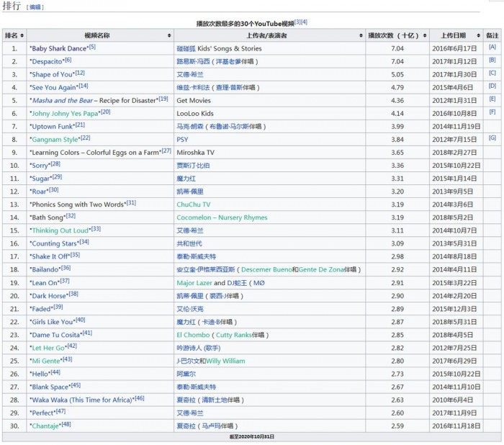Open reference [3] in table caption
504x445 pixels.
click(297, 22)
